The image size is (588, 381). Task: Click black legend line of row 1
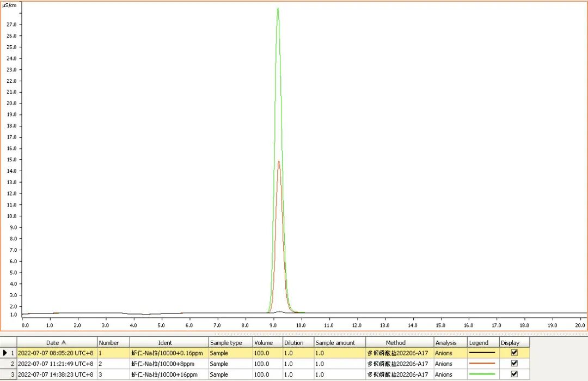click(x=482, y=353)
